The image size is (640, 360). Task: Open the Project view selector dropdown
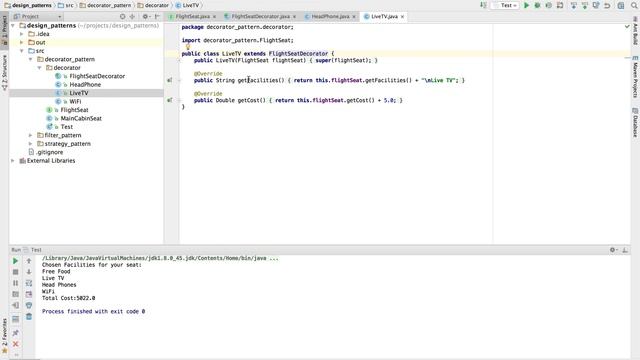coord(38,17)
